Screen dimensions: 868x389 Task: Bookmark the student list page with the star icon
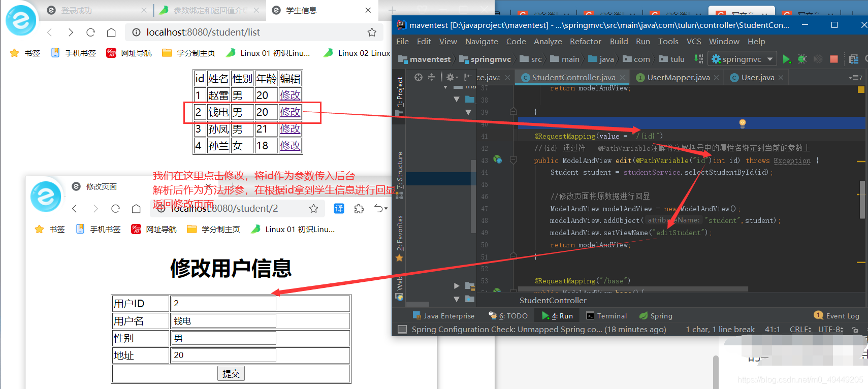pyautogui.click(x=372, y=33)
